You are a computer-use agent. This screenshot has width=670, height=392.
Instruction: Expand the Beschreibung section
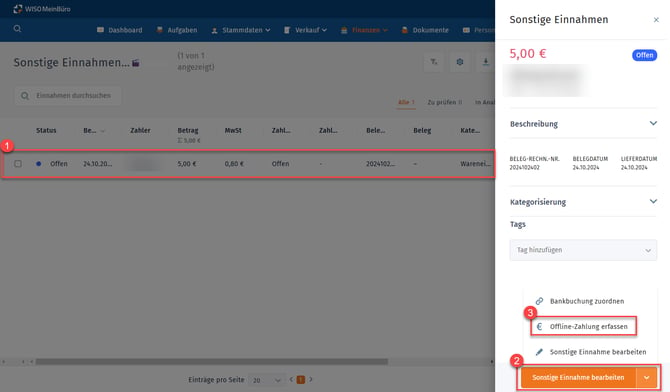click(653, 123)
